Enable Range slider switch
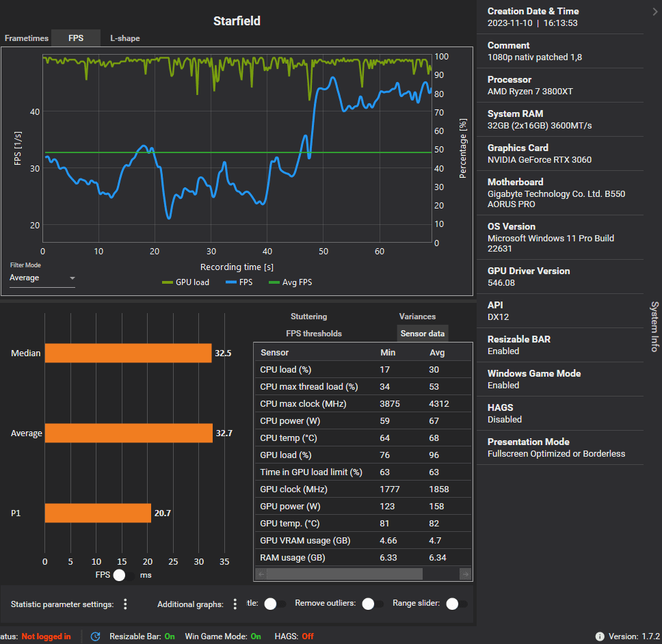Screen dimensions: 662x644 tap(457, 604)
